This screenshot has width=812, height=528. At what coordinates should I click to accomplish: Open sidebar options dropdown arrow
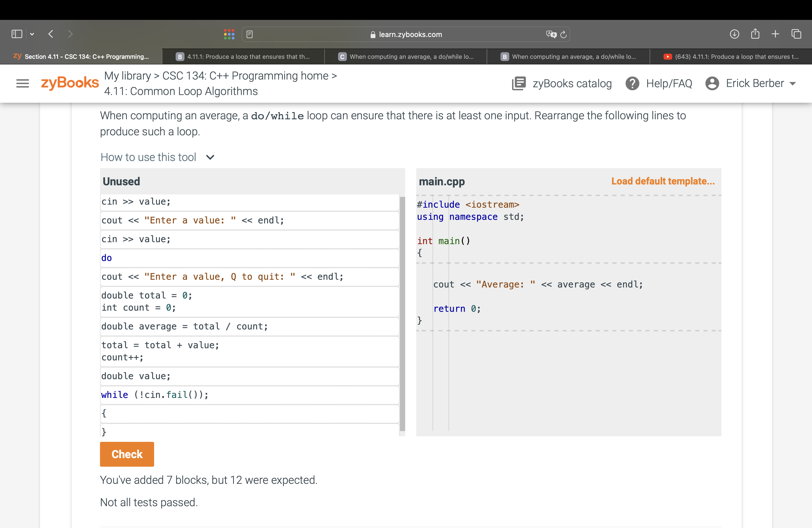coord(32,34)
